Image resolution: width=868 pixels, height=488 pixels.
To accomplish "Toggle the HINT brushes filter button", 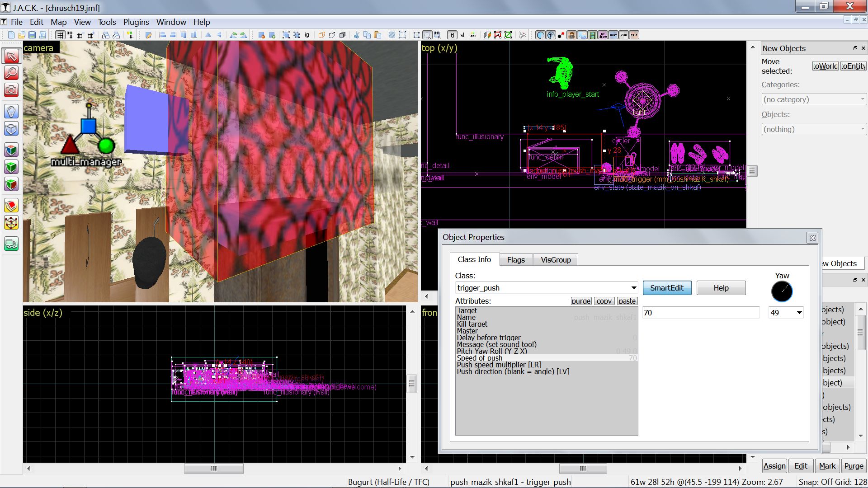I will pyautogui.click(x=613, y=35).
